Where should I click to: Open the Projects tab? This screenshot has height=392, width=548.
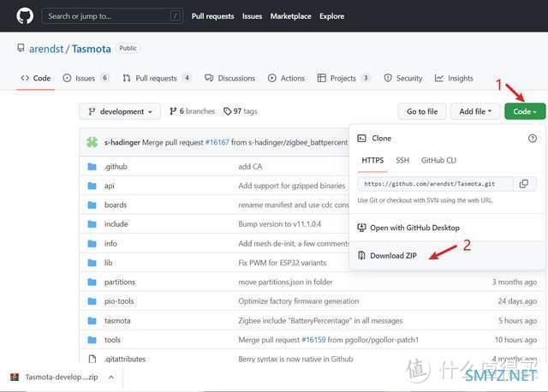[x=343, y=78]
